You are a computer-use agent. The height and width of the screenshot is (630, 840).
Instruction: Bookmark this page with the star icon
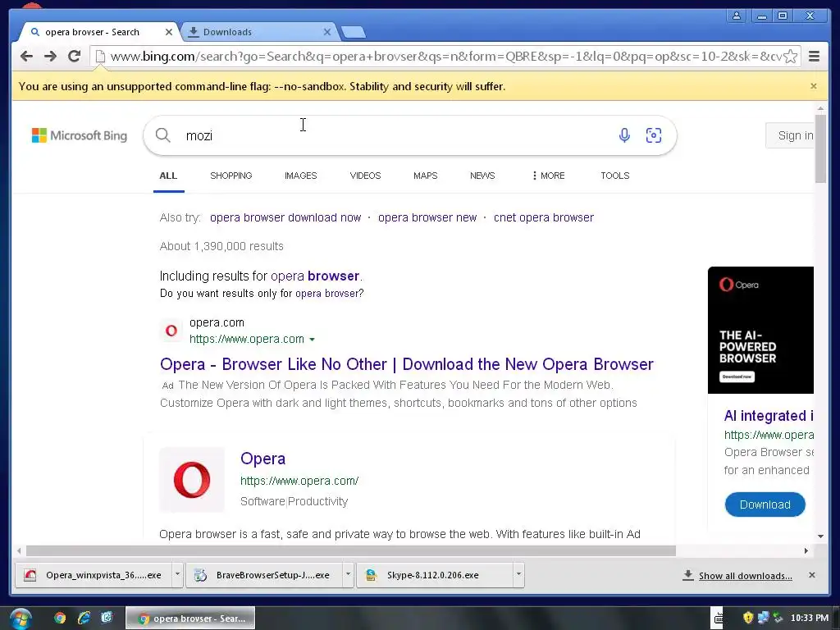pos(791,57)
